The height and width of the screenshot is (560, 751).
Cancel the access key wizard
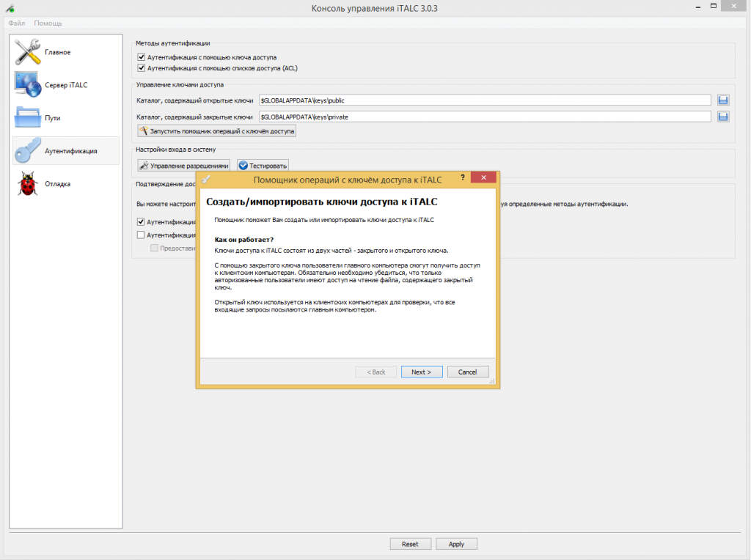(467, 372)
